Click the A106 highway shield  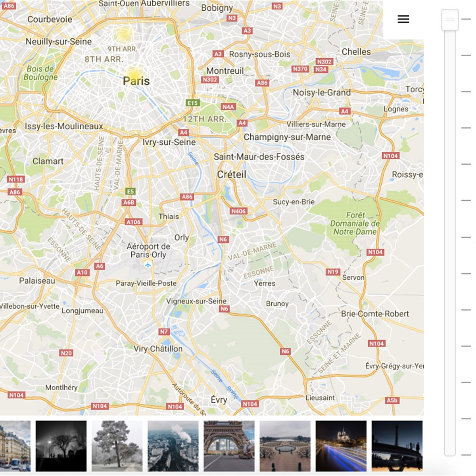pos(134,222)
